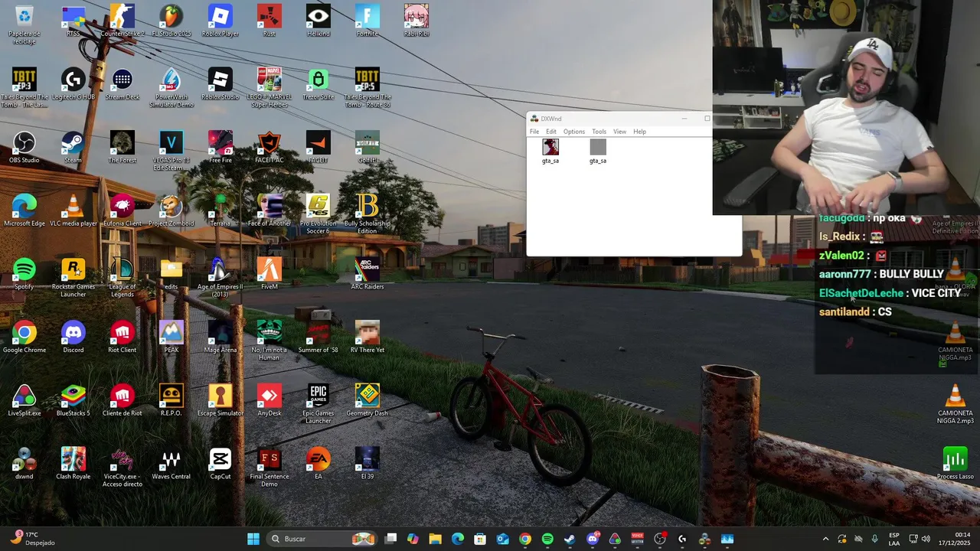Launch the Roblox Player desktop shortcut

coord(220,20)
